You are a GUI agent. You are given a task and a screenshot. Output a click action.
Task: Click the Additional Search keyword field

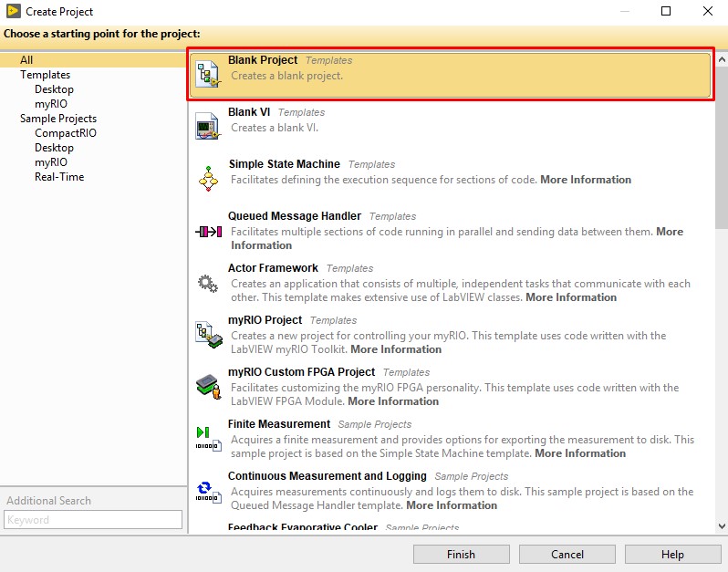[93, 520]
